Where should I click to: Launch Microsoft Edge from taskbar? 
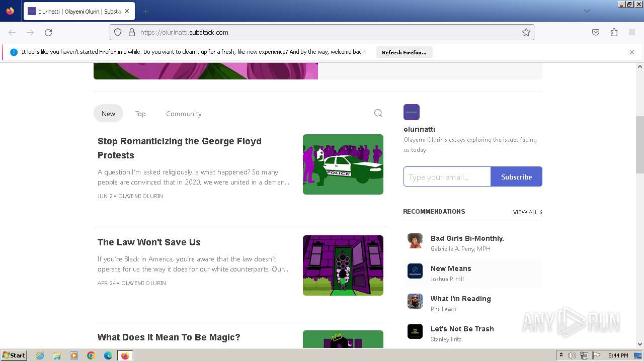click(x=108, y=355)
